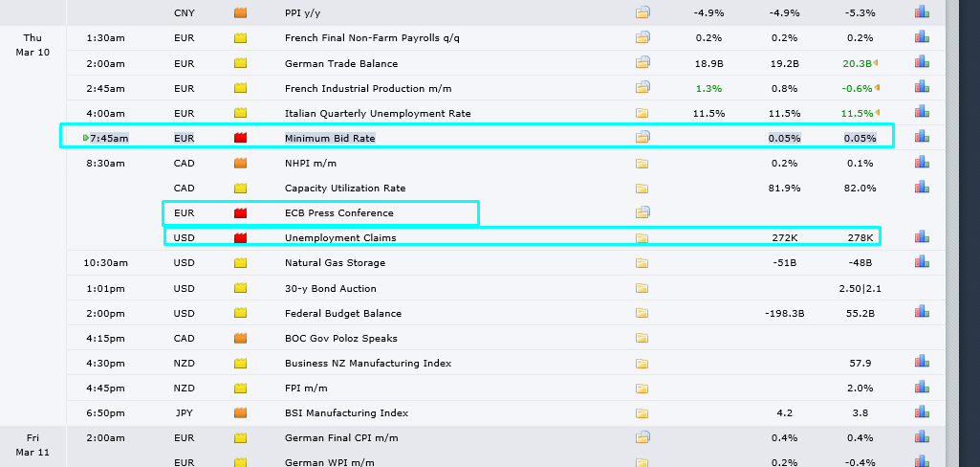The height and width of the screenshot is (467, 980).
Task: Click the 30-y Bond Auction event row
Action: [x=330, y=288]
